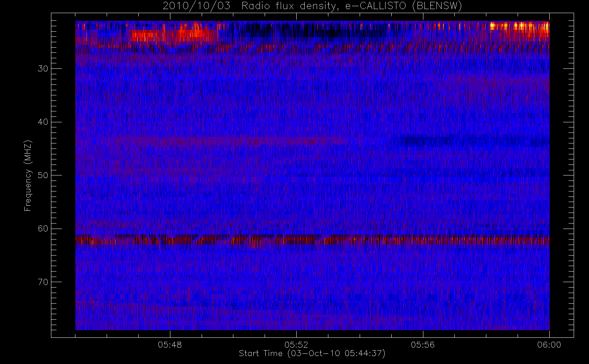
Task: Click the "Frequency (MHZ)" axis label
Action: coord(28,175)
